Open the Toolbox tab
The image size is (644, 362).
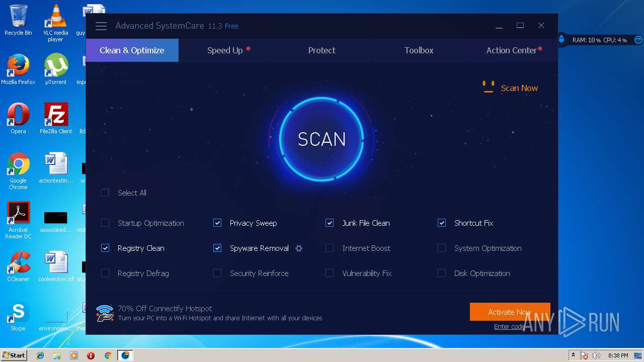[x=419, y=50]
